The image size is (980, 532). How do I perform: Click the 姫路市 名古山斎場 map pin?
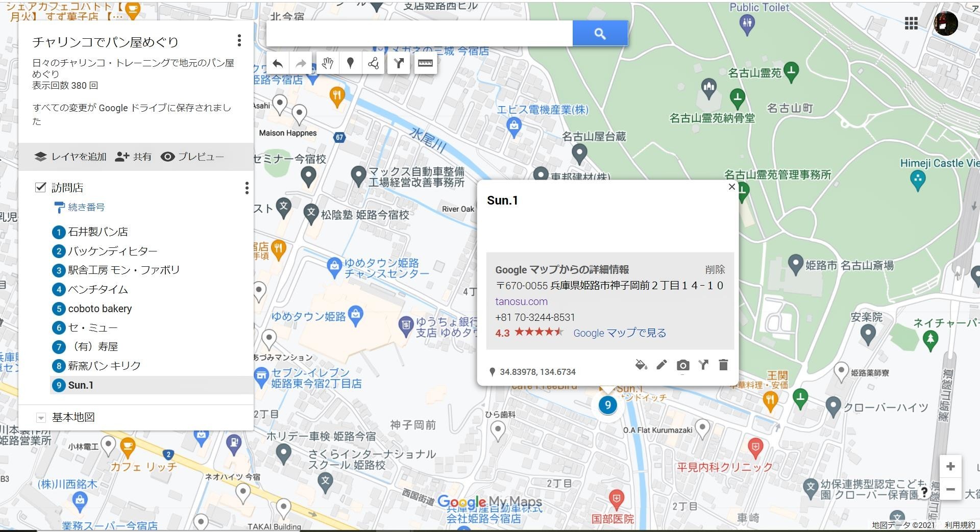tap(796, 264)
